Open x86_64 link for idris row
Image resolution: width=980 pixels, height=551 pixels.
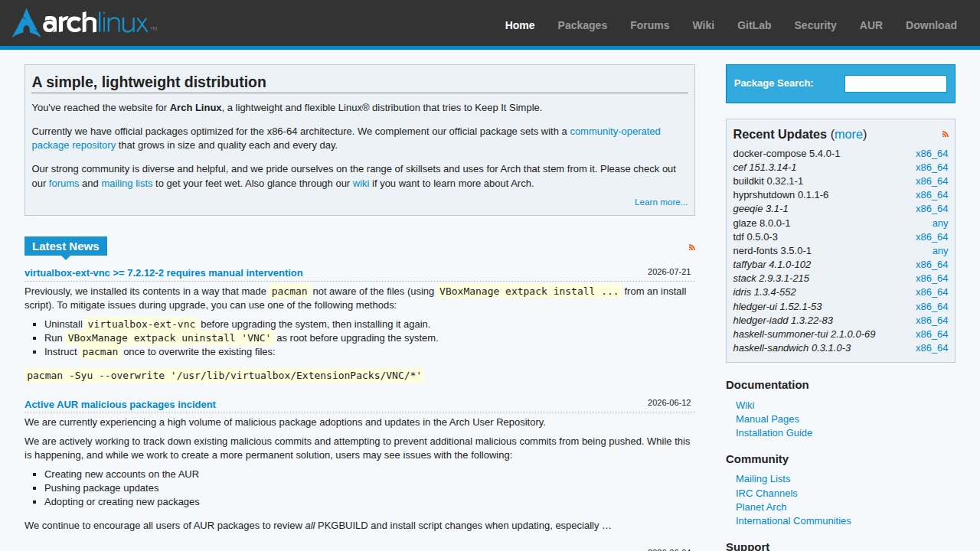coord(932,292)
